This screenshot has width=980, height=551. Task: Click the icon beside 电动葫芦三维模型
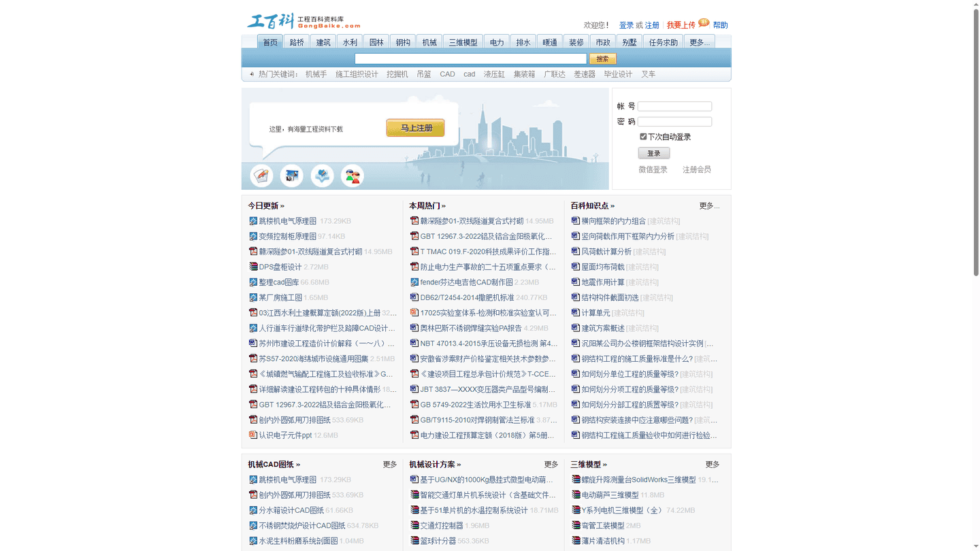tap(576, 495)
